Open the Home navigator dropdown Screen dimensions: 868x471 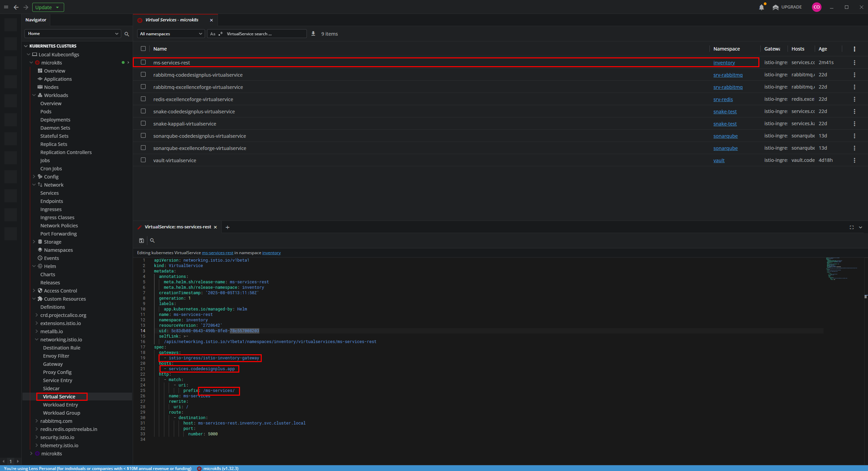coord(73,34)
